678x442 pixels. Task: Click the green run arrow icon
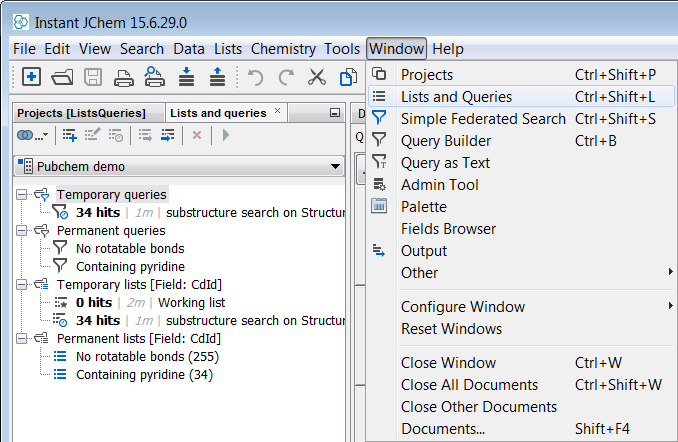click(x=226, y=135)
